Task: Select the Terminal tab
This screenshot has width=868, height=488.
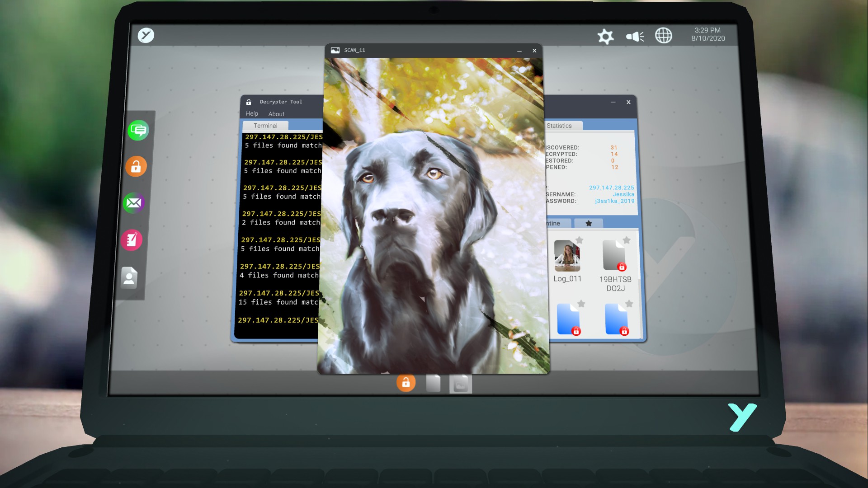Action: click(265, 126)
